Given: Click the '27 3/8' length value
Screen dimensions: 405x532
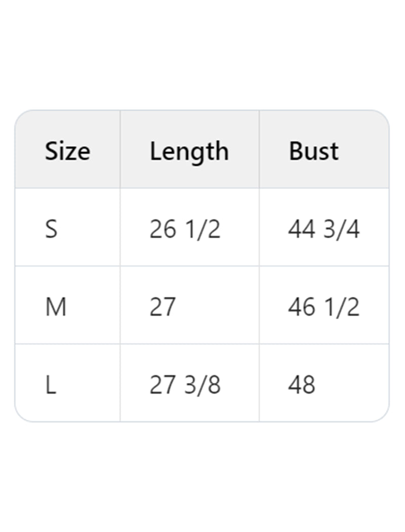Looking at the screenshot, I should point(185,385).
